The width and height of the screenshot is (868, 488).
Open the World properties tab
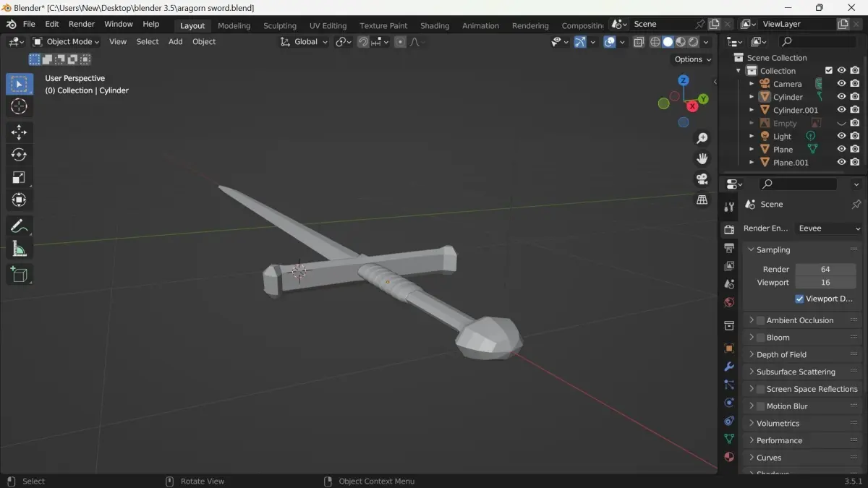tap(729, 302)
